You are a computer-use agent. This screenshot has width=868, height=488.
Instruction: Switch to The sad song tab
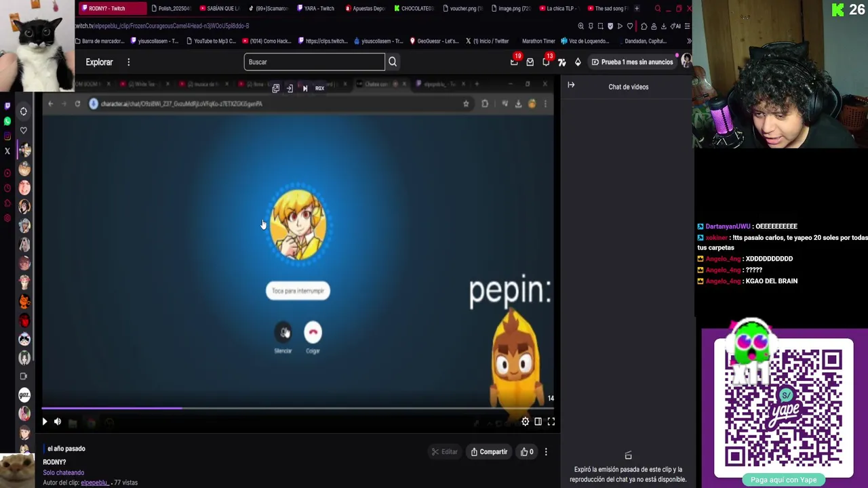click(x=608, y=8)
